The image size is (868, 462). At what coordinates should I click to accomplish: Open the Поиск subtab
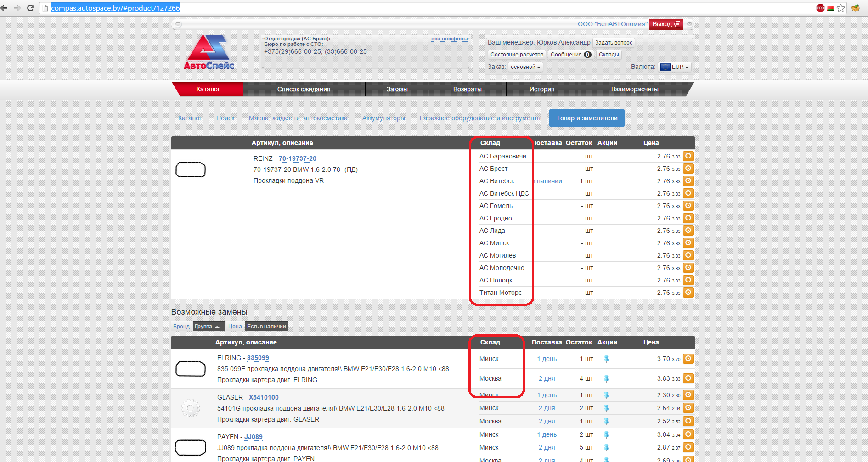tap(225, 118)
